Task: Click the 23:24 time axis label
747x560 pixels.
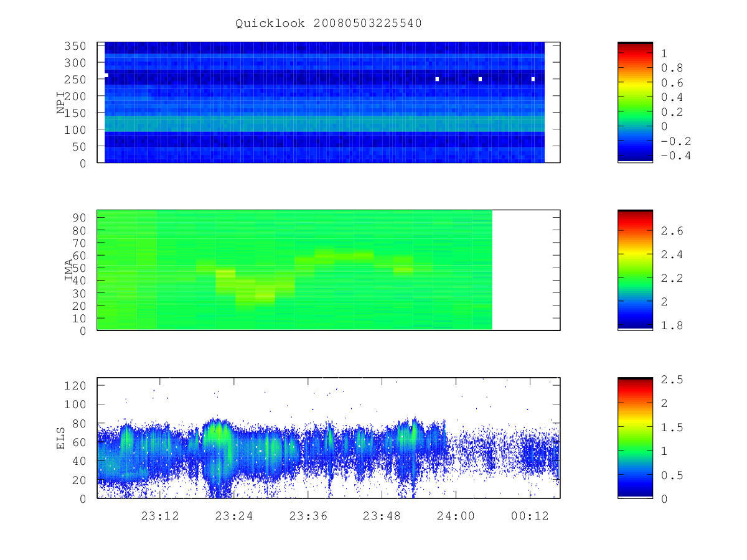Action: [x=234, y=516]
